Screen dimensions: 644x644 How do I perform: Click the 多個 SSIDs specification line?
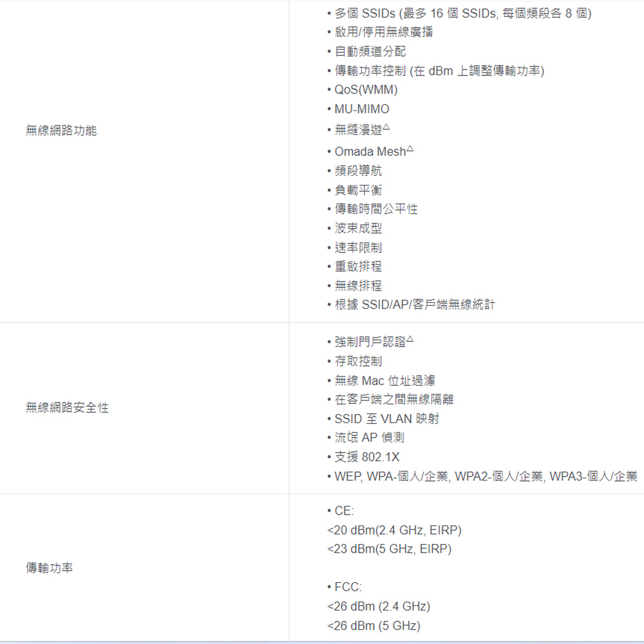462,14
